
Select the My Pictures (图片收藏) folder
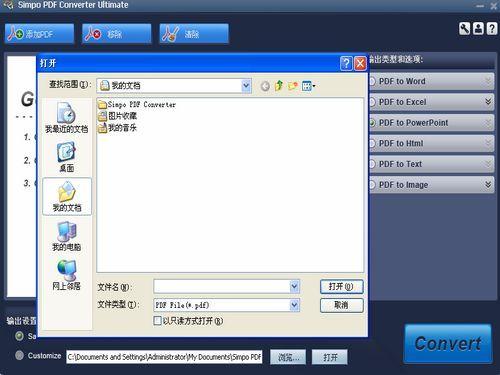pos(117,116)
